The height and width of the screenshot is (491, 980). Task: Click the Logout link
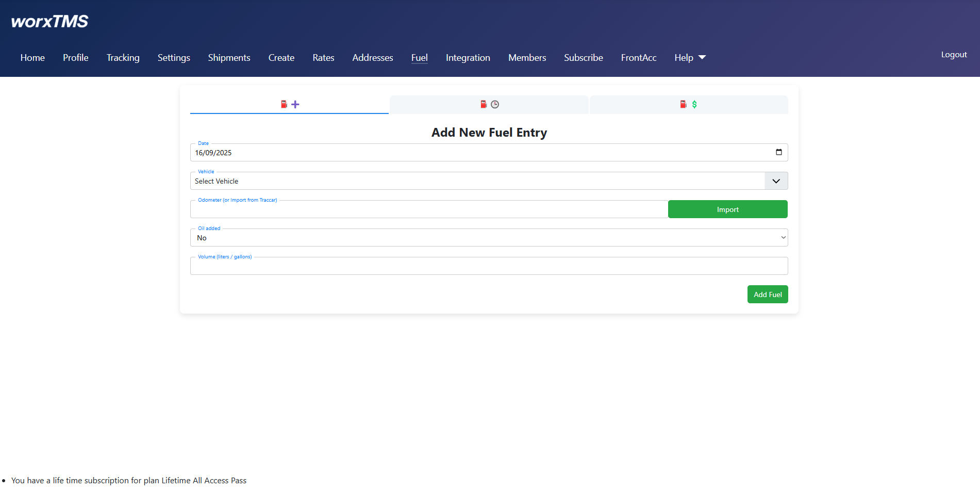point(953,54)
